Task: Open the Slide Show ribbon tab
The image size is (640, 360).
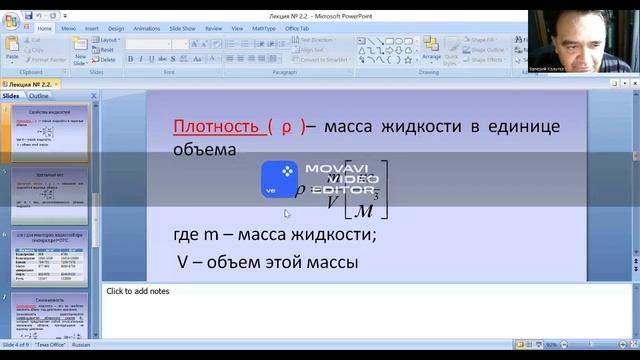Action: (x=182, y=29)
